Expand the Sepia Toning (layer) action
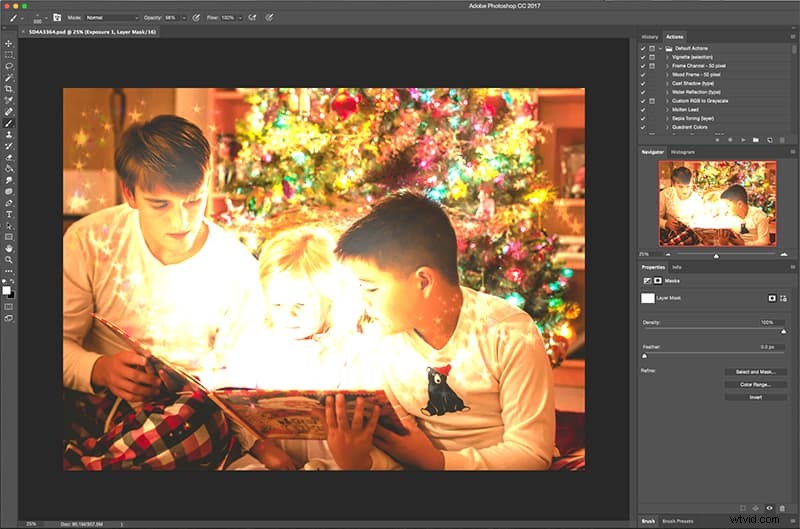Screen dimensions: 800x529 tap(667, 118)
